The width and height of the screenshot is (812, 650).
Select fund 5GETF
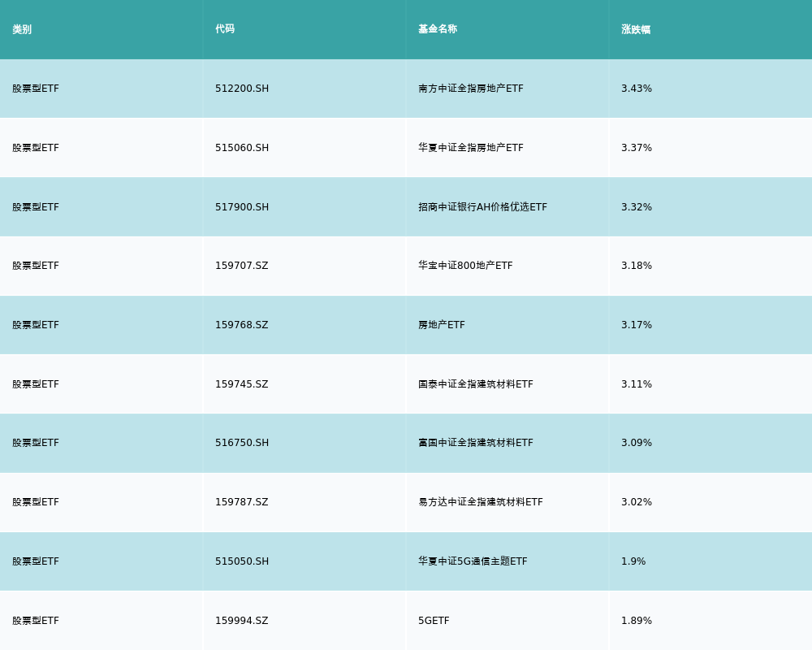coord(434,621)
